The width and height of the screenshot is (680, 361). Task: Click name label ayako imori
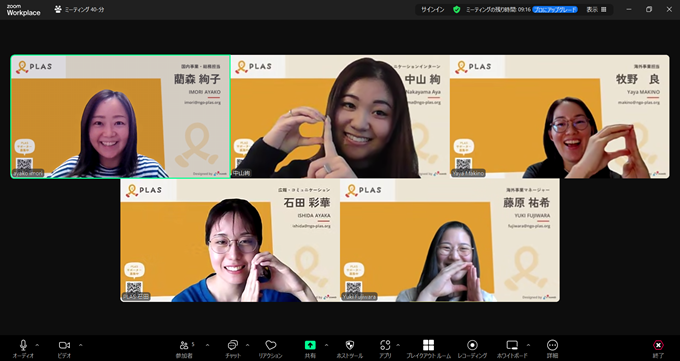pos(28,173)
